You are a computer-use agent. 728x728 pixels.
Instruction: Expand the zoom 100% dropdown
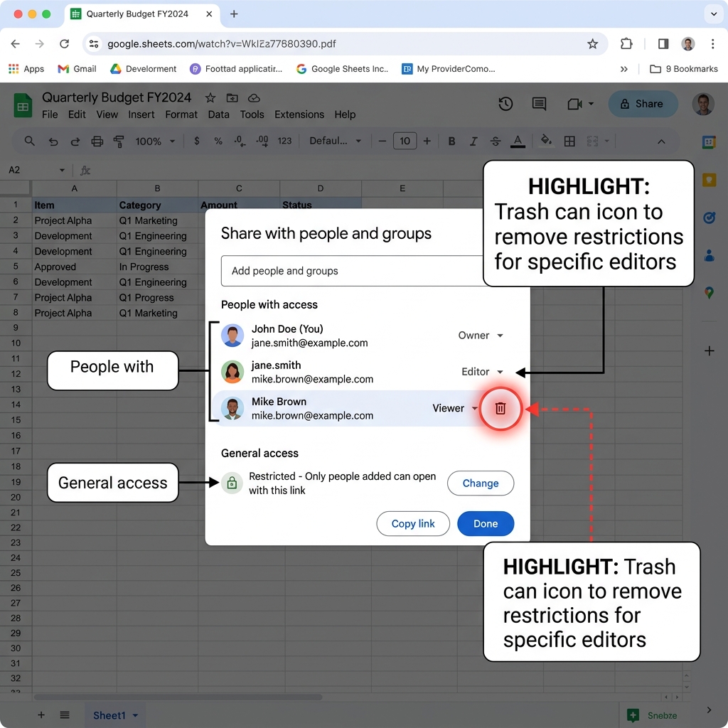(155, 141)
